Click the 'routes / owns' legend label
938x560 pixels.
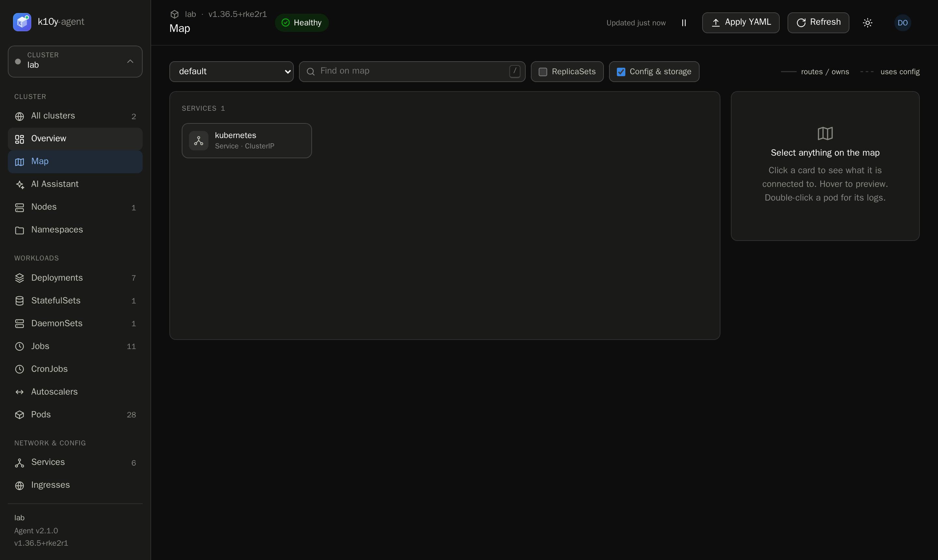825,72
